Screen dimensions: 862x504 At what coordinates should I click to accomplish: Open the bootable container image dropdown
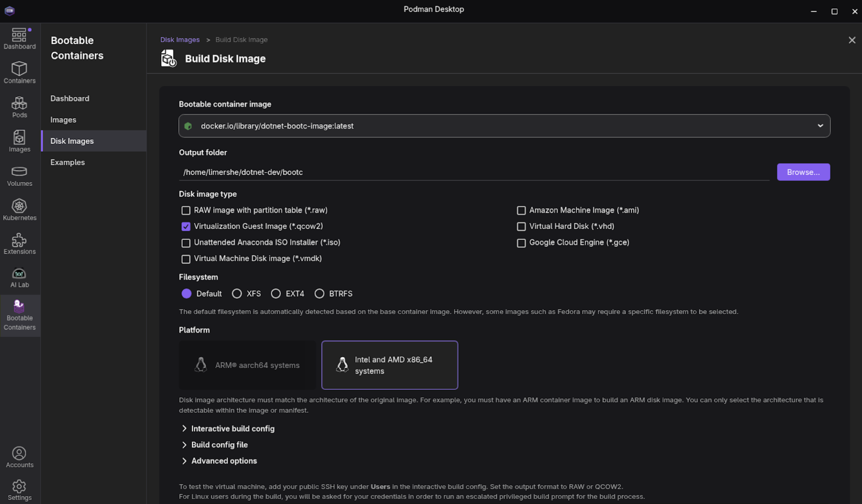pos(504,126)
